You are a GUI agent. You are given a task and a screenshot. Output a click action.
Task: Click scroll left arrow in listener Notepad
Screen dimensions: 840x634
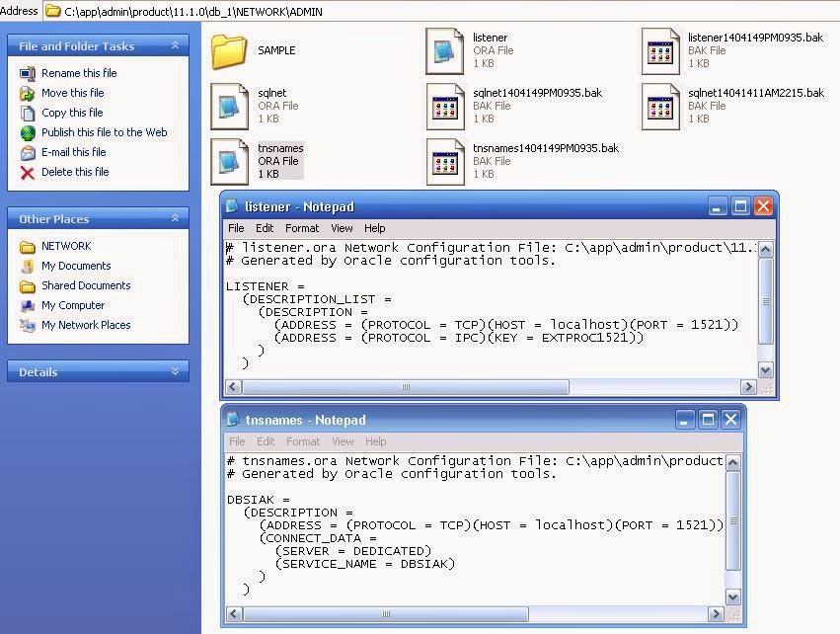[x=233, y=386]
